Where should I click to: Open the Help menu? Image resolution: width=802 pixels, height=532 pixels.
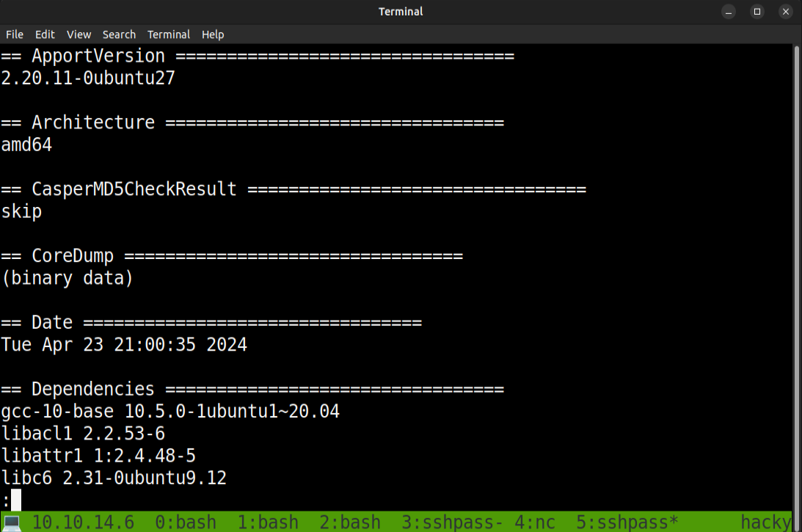click(213, 34)
